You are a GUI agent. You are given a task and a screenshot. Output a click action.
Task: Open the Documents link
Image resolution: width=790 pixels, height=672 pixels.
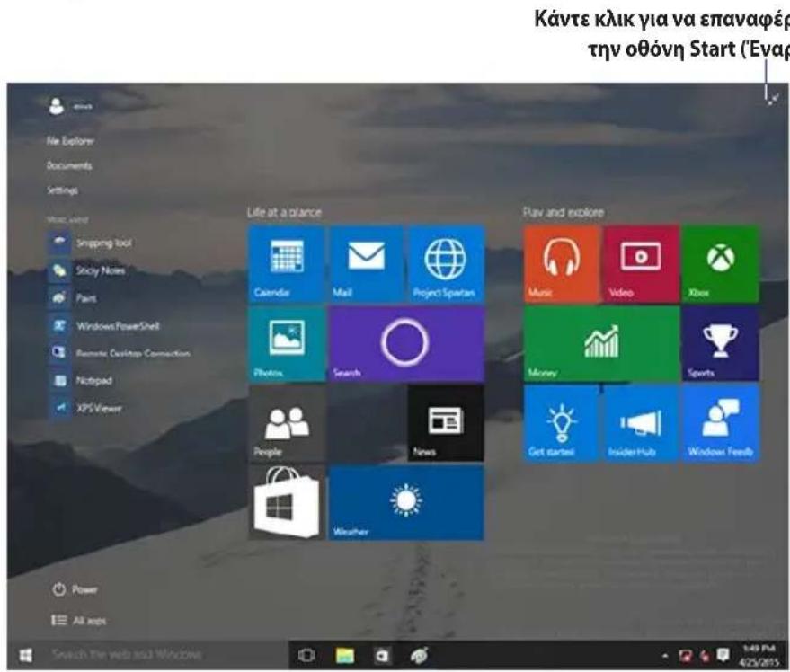69,165
